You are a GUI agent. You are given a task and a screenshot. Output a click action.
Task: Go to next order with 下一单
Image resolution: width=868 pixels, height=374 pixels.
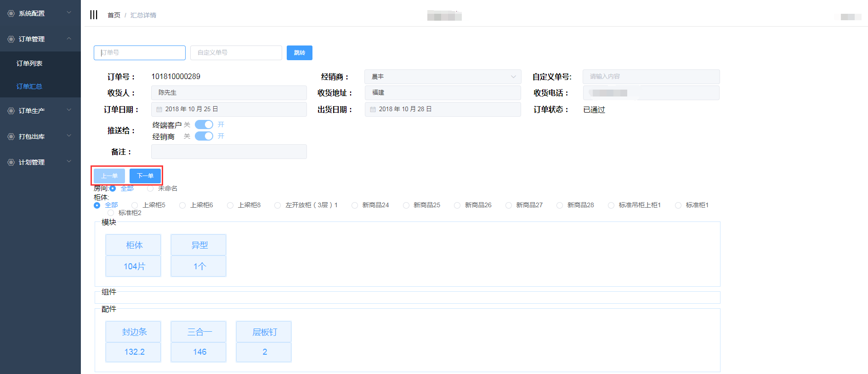pos(145,176)
